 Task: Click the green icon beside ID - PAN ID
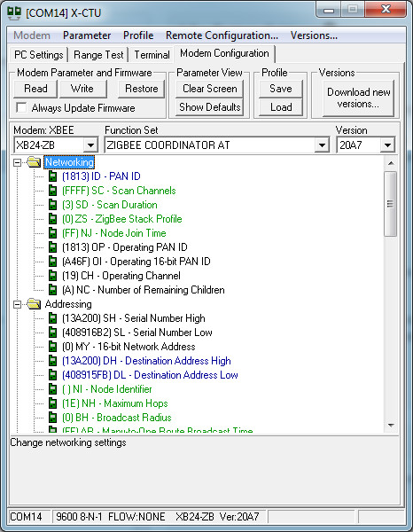pyautogui.click(x=52, y=176)
